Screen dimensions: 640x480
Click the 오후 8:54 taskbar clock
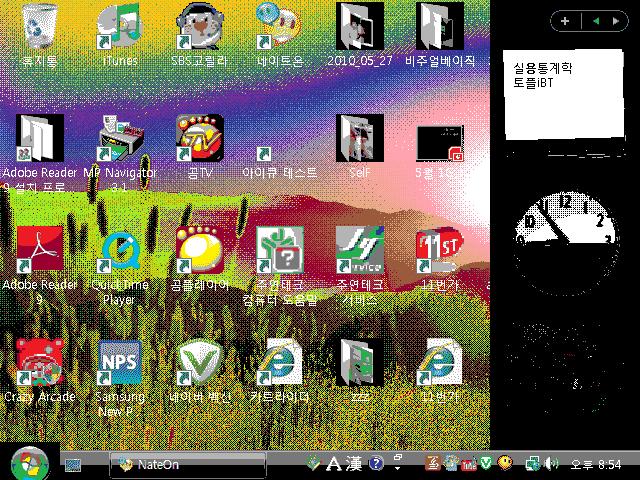(596, 464)
